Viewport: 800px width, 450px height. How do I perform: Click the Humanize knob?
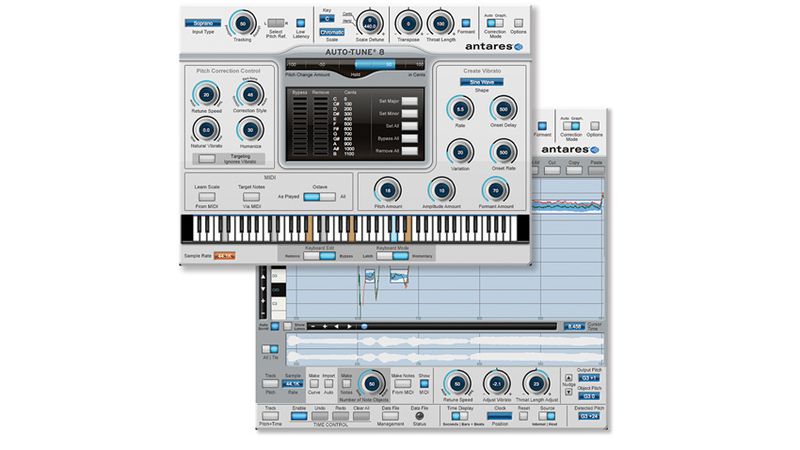[250, 130]
